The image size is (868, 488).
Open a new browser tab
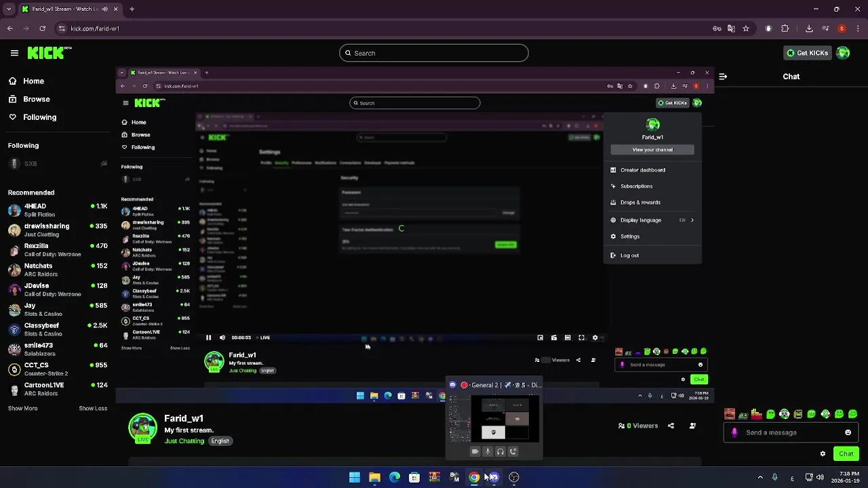pos(132,9)
